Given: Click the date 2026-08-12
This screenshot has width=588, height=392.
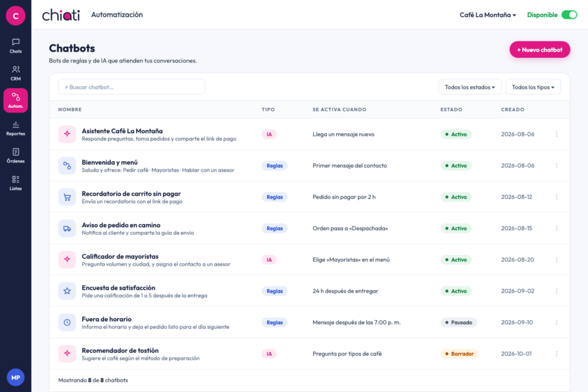Looking at the screenshot, I should click(516, 197).
